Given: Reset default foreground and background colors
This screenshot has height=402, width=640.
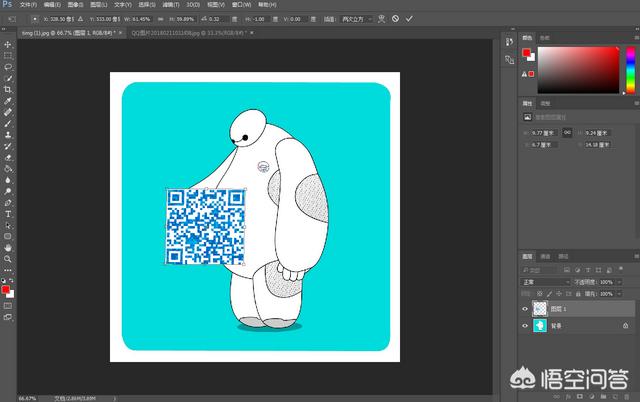Looking at the screenshot, I should 4,280.
